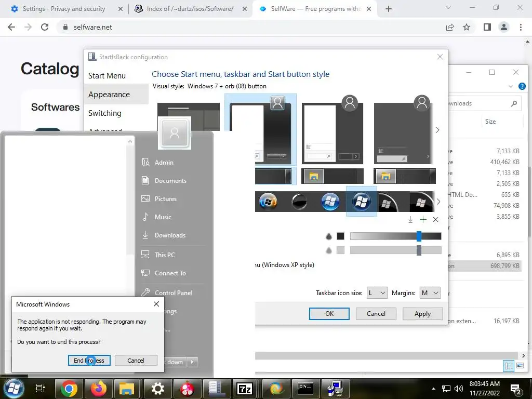Open 7-Zip from the taskbar

click(x=245, y=389)
